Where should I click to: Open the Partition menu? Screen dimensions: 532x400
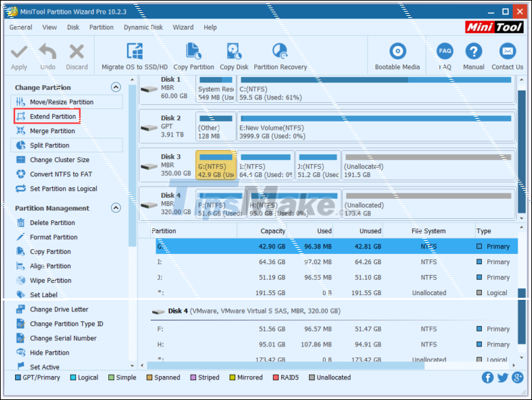[101, 27]
